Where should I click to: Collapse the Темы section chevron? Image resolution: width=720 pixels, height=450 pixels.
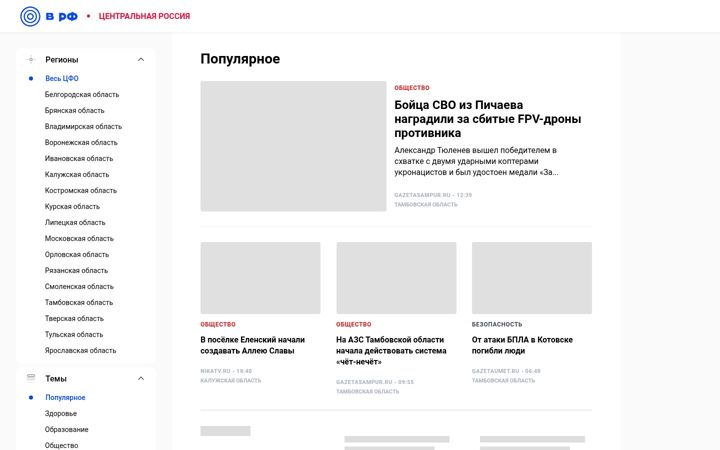(x=141, y=378)
